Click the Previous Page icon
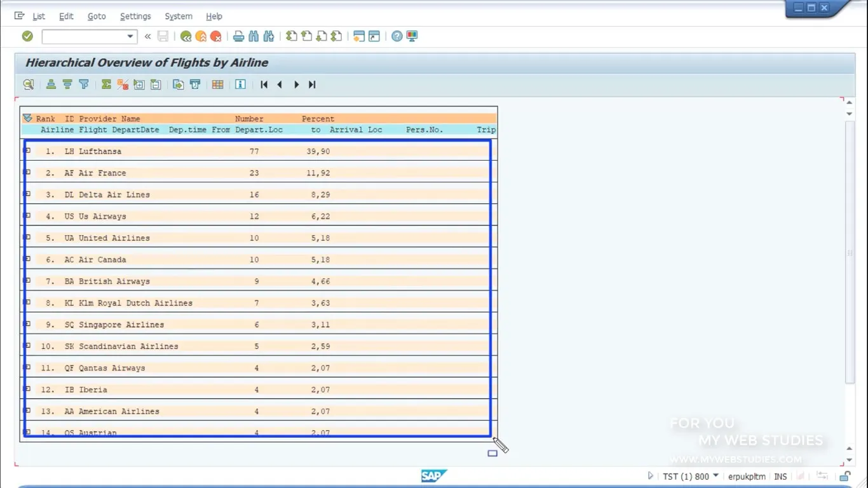The height and width of the screenshot is (488, 868). [307, 36]
